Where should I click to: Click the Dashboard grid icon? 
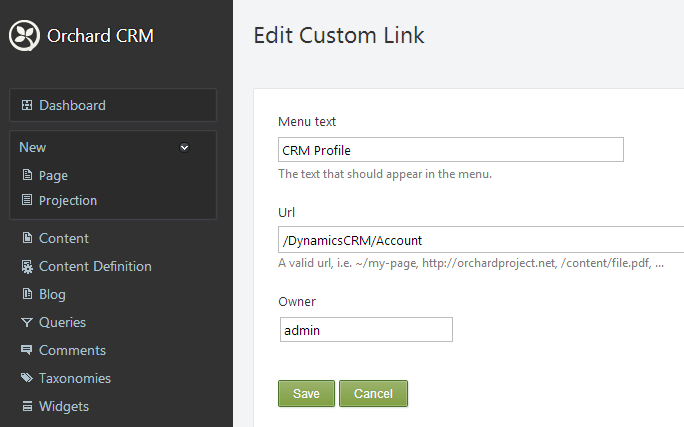pos(27,105)
